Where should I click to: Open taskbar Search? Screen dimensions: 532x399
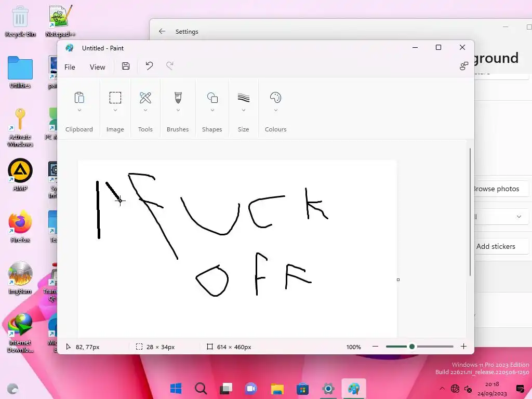(201, 389)
